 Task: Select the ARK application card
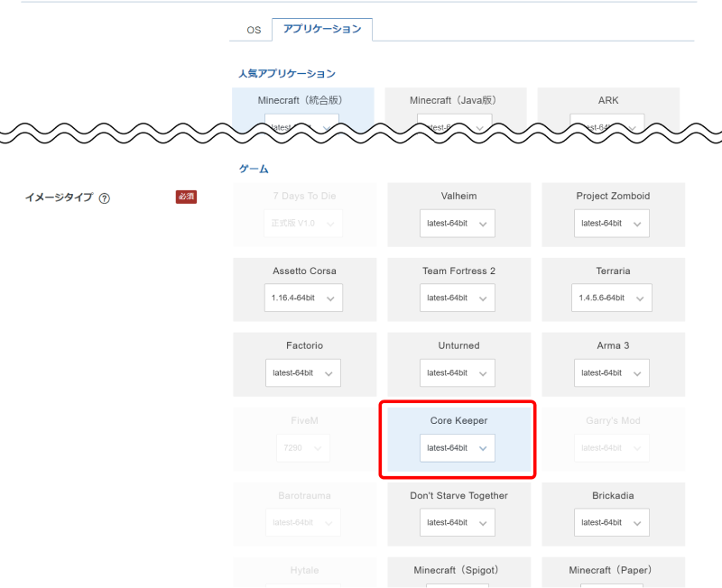click(x=607, y=100)
